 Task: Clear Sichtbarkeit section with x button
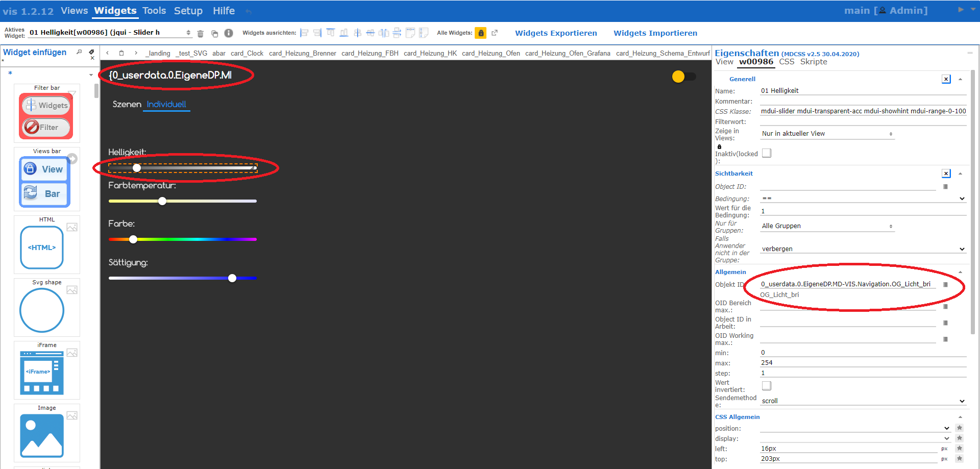[946, 174]
